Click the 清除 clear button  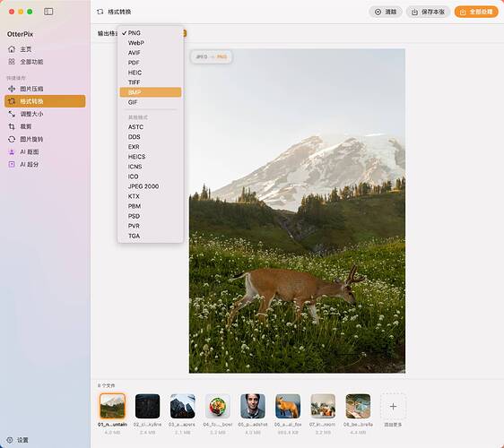[x=386, y=12]
